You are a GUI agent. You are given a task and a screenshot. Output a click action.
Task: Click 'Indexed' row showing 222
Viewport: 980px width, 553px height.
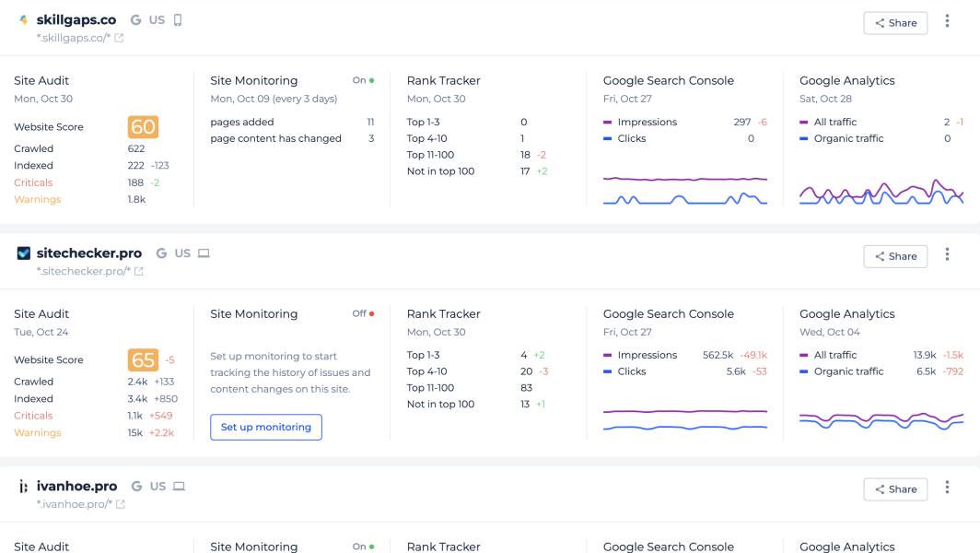tap(92, 166)
